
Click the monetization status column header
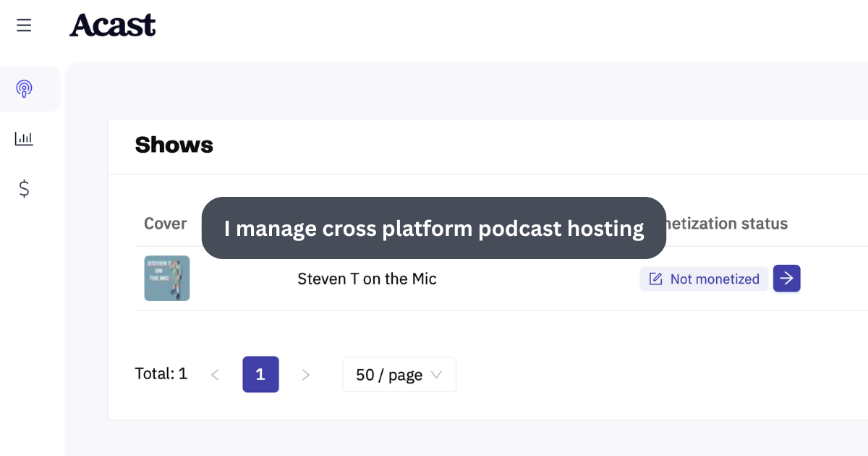[726, 224]
